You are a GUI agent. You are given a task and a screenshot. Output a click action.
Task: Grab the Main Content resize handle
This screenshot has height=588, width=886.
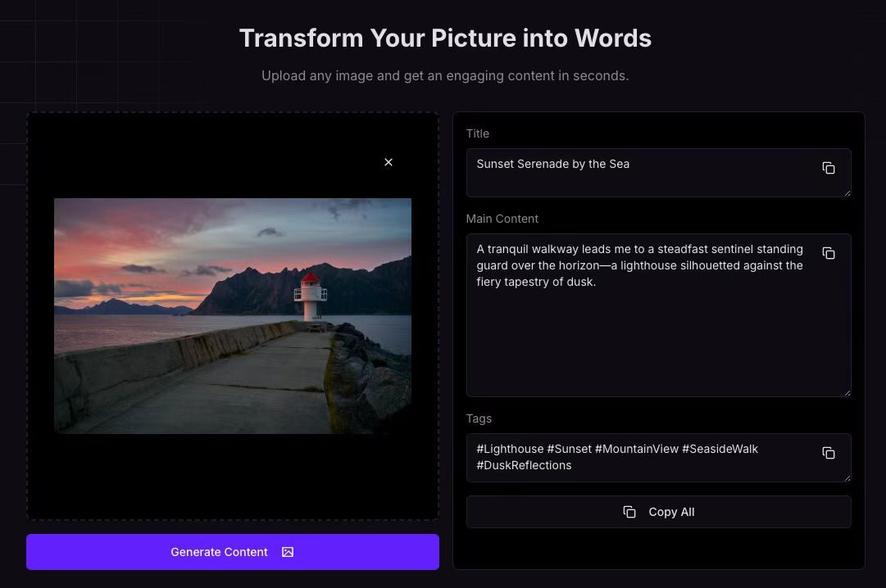(847, 392)
